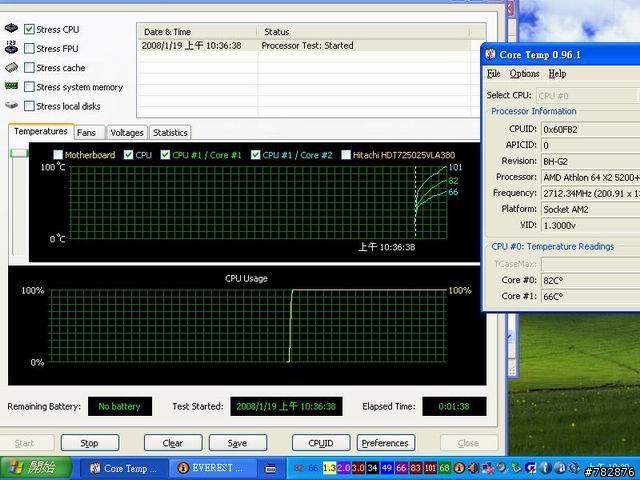Uncheck the CPU #1 / Core #2 checkbox
Viewport: 640px width, 480px height.
[256, 155]
